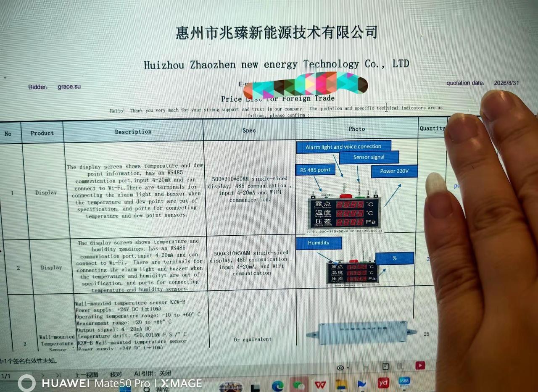The image size is (538, 392).
Task: Jump to last page arrow in status bar
Action: [x=58, y=374]
